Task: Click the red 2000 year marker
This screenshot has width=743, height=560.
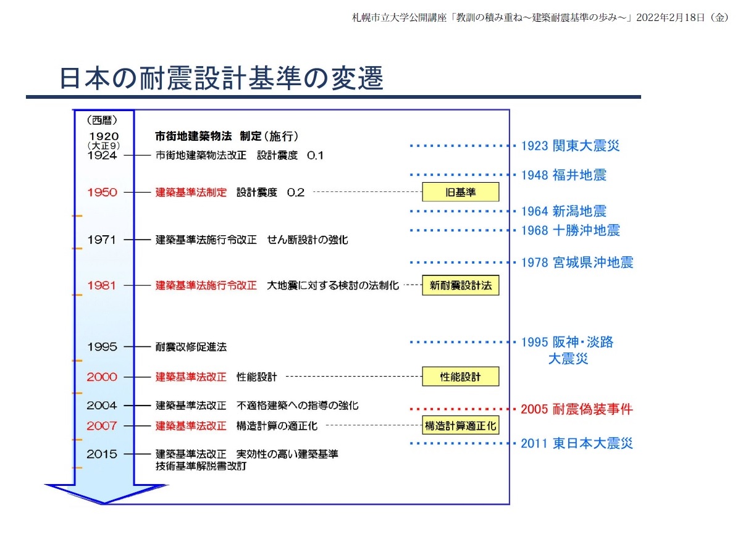Action: click(102, 377)
